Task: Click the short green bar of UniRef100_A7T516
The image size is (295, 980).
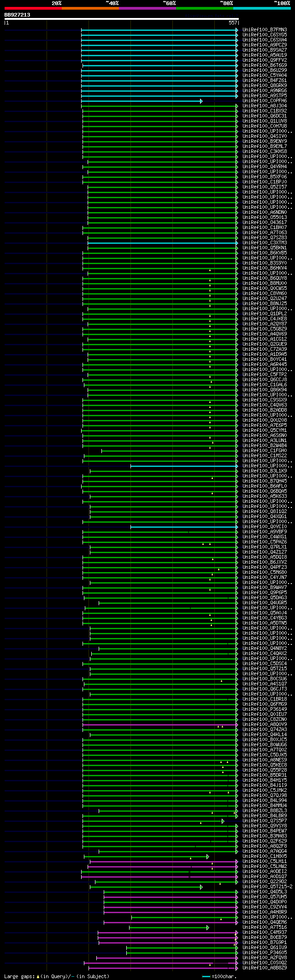Action: pyautogui.click(x=169, y=927)
